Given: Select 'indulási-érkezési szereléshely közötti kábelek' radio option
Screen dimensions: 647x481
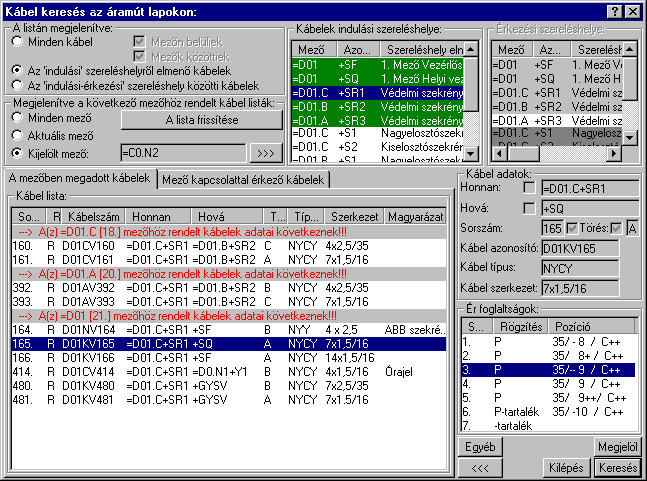Looking at the screenshot, I should tap(17, 85).
